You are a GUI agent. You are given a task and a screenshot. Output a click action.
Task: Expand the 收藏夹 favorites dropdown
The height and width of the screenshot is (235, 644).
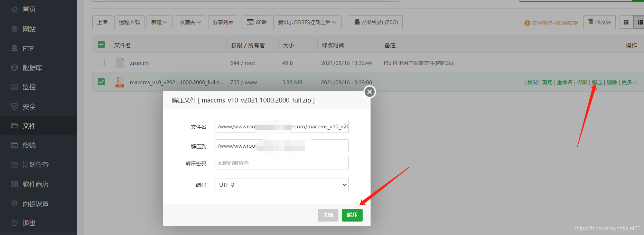tap(190, 22)
